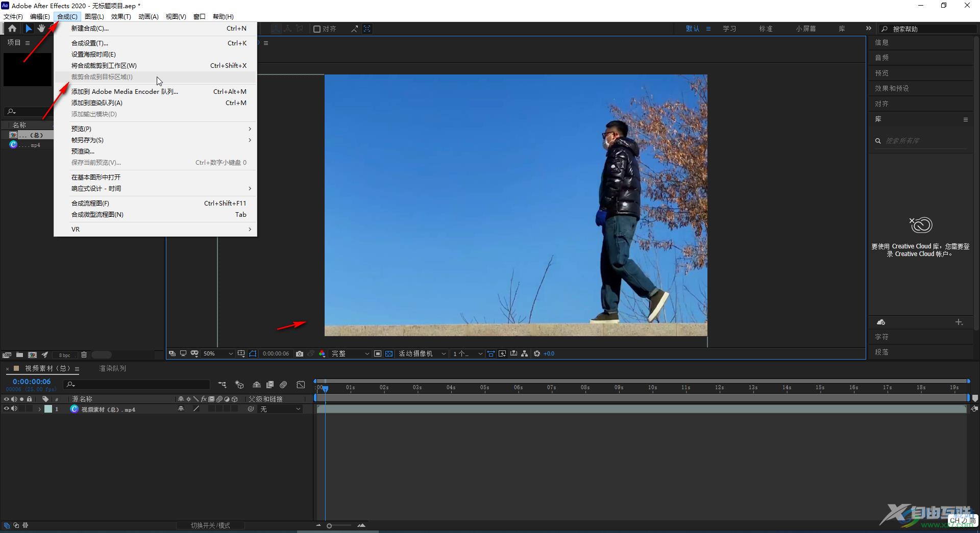The width and height of the screenshot is (980, 533).
Task: Click 添加到 Adobe Media Encoder 队列
Action: (x=155, y=92)
